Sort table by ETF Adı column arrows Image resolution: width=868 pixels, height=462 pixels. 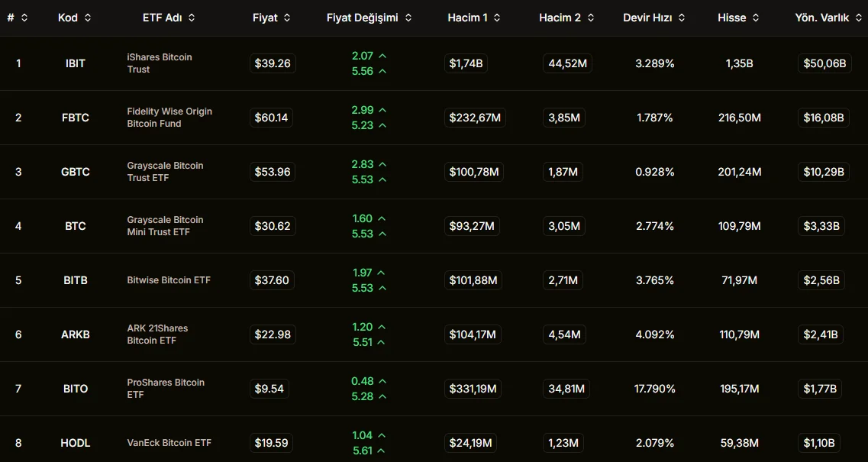pos(191,18)
